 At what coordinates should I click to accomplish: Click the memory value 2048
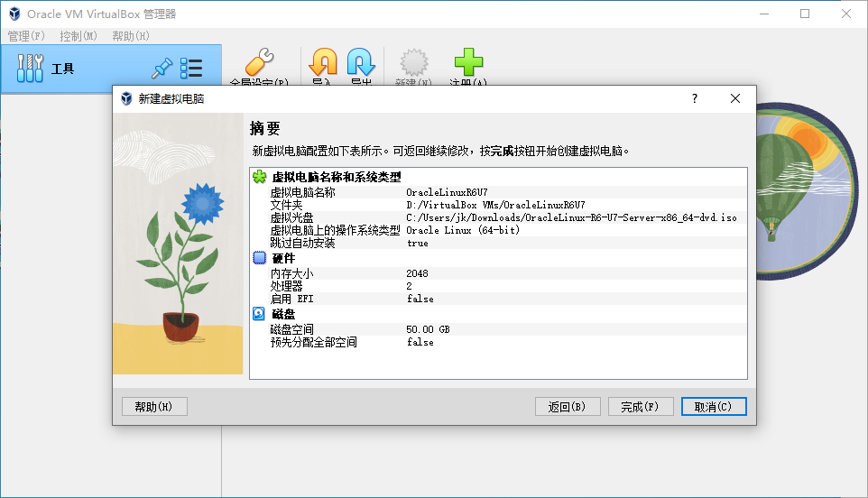tap(417, 273)
